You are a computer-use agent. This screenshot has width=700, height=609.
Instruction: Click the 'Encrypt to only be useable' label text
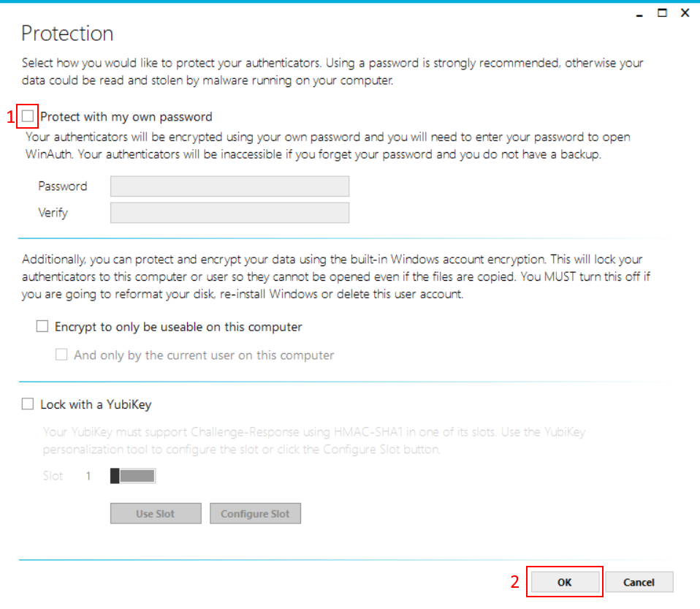(178, 327)
